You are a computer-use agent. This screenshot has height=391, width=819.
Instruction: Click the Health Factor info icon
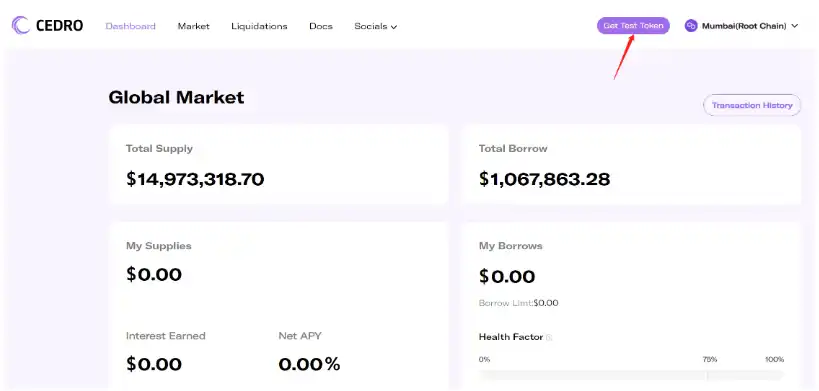(549, 338)
